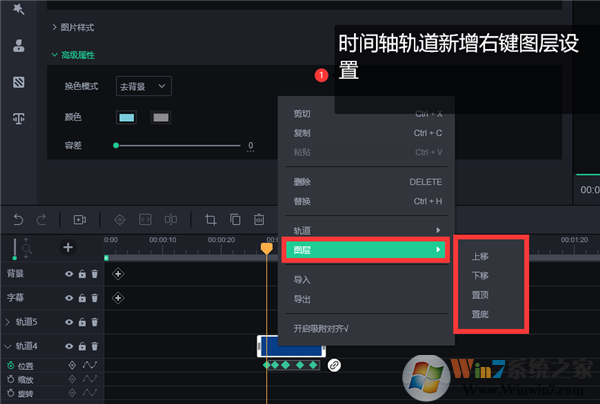This screenshot has width=600, height=404.
Task: Choose 复制 from the context menu
Action: pyautogui.click(x=367, y=133)
